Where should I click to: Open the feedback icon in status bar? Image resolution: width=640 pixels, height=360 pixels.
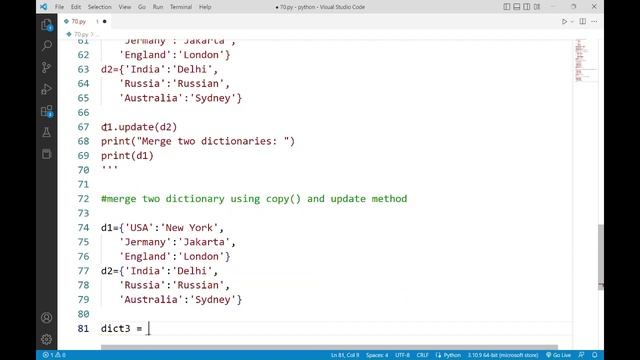[582, 355]
